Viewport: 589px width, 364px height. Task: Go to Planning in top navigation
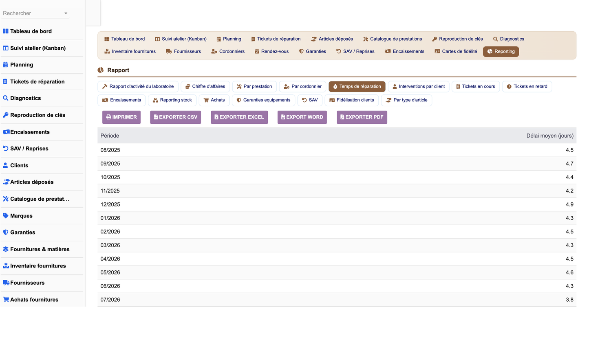229,39
